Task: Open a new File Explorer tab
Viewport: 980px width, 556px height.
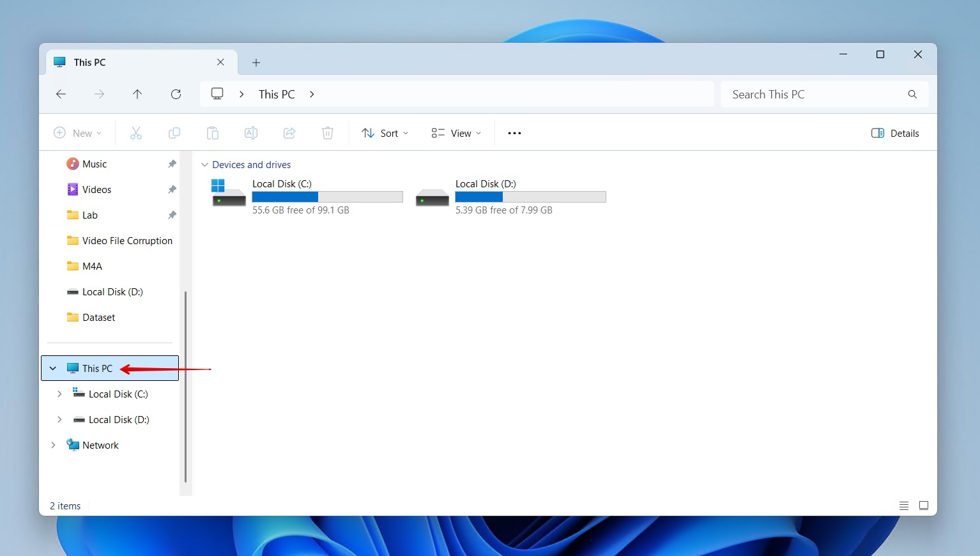Action: (256, 62)
